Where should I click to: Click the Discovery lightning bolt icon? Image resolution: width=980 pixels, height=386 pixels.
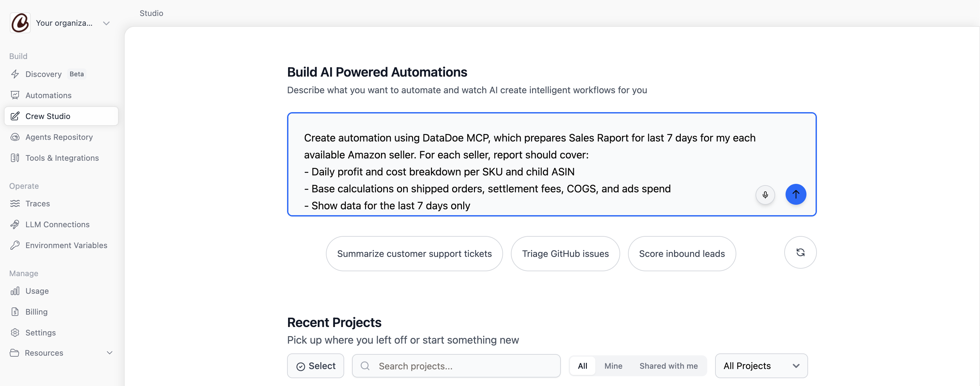click(15, 74)
